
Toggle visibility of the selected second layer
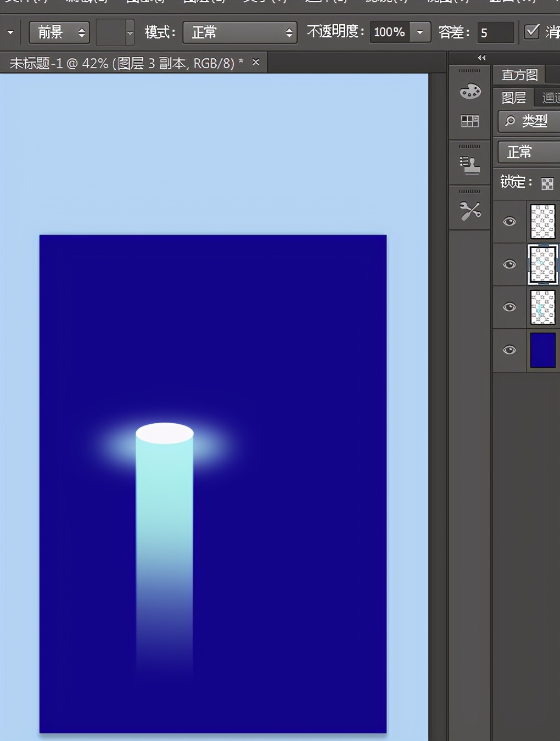[x=509, y=265]
